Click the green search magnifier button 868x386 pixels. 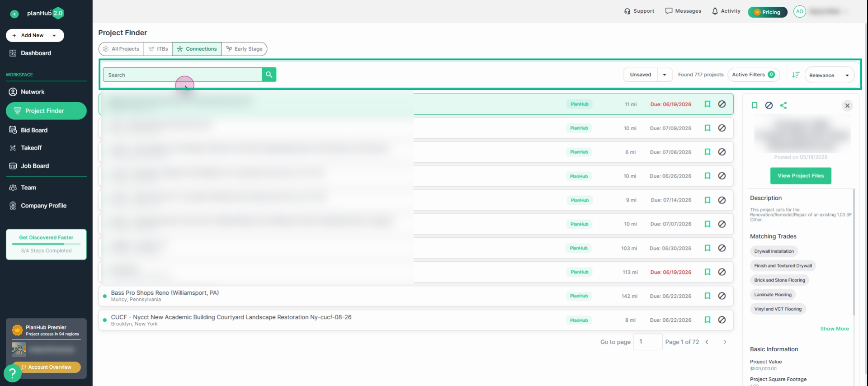[269, 75]
